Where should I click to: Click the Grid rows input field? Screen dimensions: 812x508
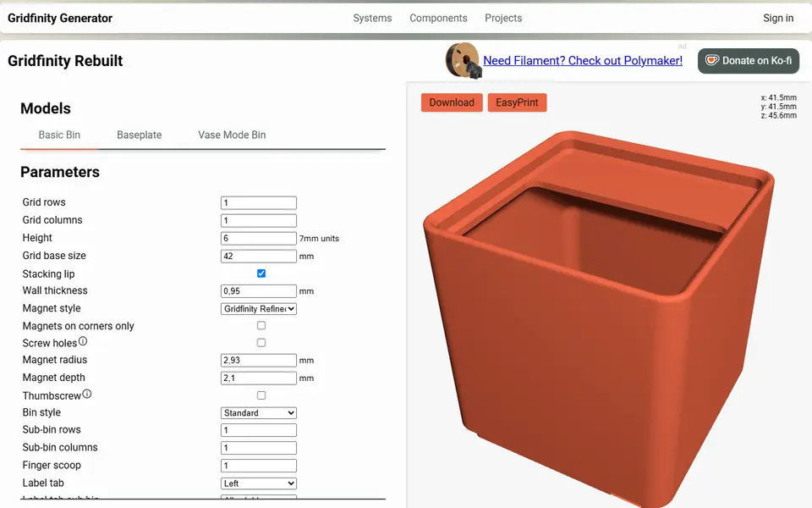point(259,202)
